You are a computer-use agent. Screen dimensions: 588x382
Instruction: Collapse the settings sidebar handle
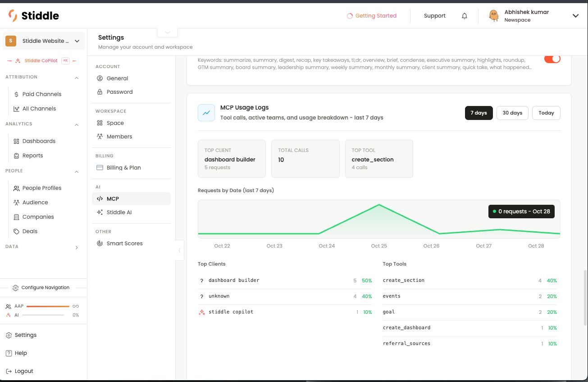(179, 250)
